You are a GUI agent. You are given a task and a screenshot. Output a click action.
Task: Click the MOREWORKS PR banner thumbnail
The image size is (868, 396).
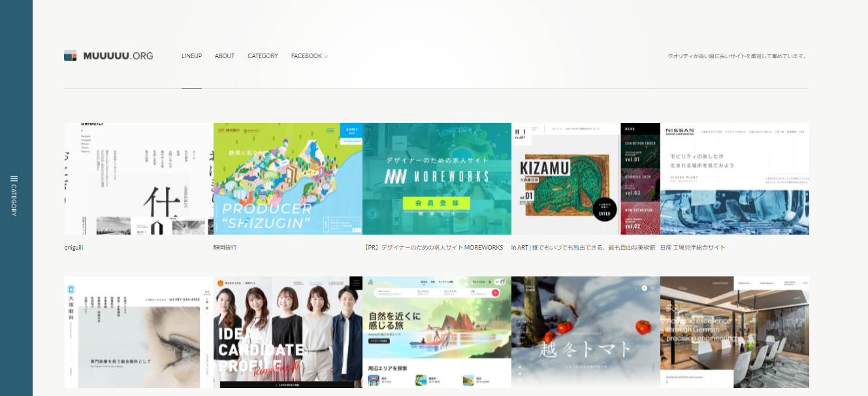(x=436, y=178)
